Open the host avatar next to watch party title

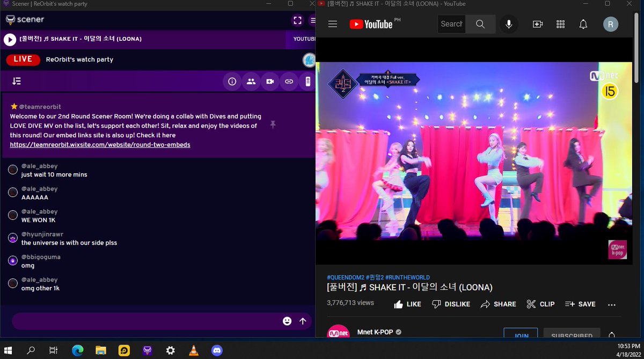tap(308, 60)
